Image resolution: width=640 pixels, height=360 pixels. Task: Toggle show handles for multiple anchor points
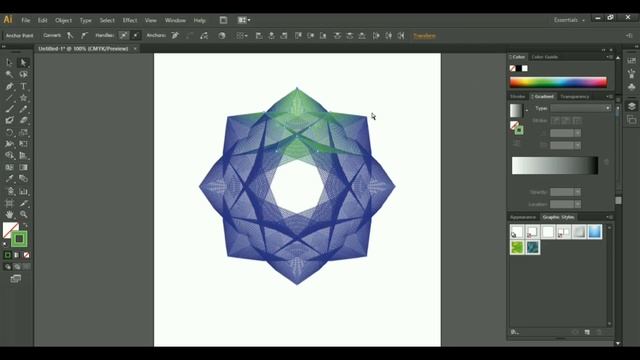123,36
